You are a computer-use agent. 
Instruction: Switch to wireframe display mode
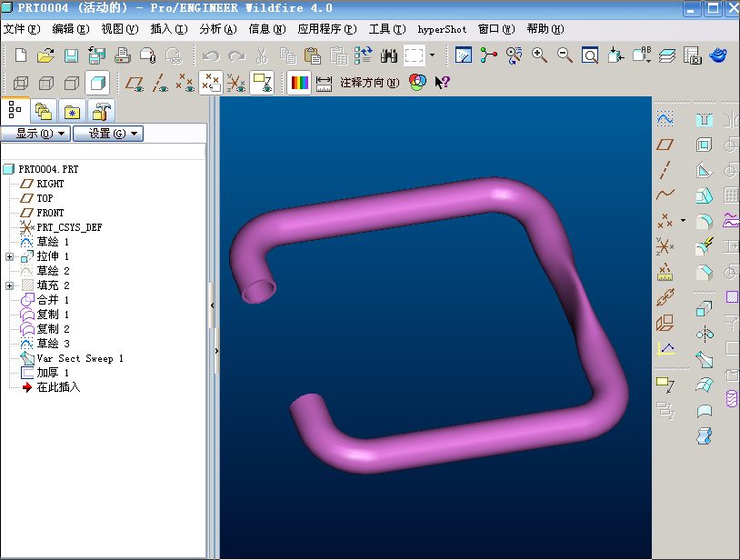[x=21, y=83]
